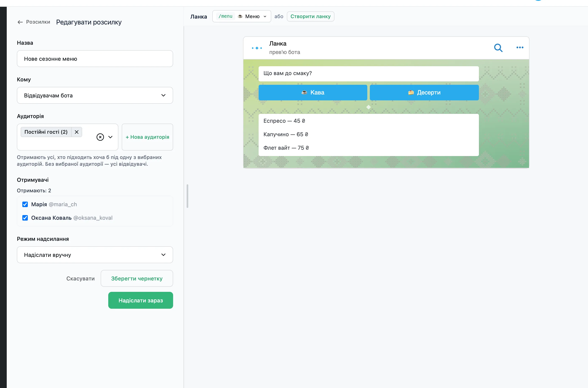Click the panel divider resize handle
The width and height of the screenshot is (588, 388).
[x=187, y=196]
